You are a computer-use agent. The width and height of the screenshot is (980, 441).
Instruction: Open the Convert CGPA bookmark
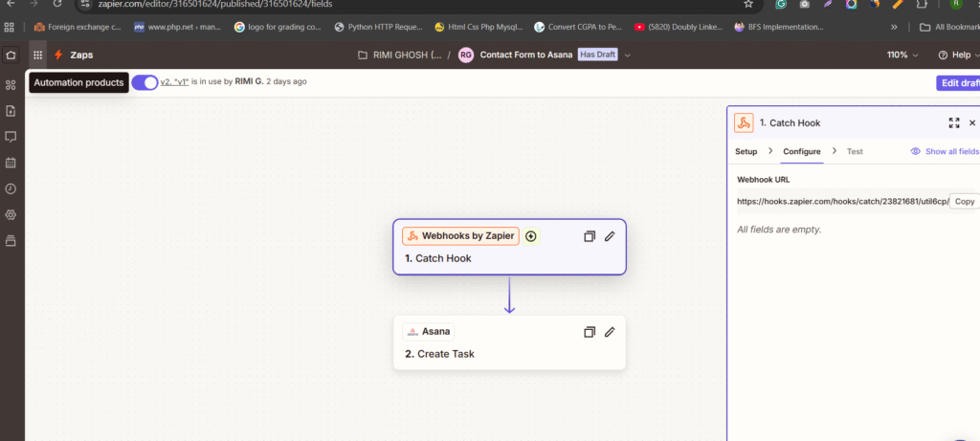click(x=579, y=27)
